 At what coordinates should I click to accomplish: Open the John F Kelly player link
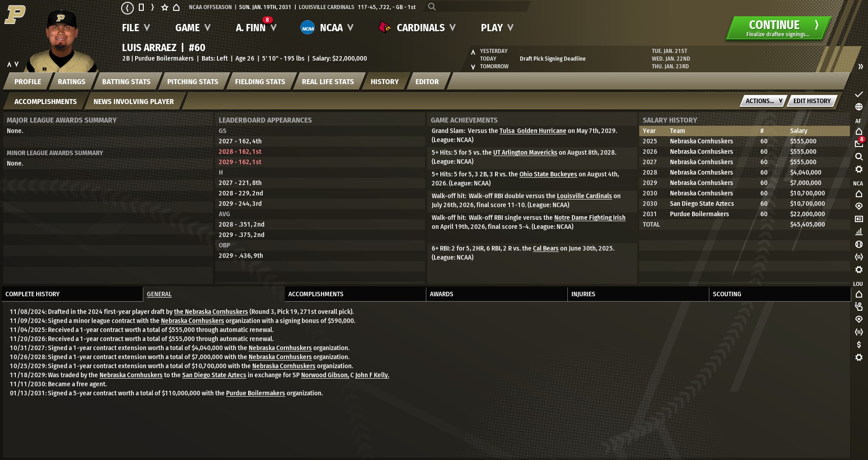pos(372,375)
